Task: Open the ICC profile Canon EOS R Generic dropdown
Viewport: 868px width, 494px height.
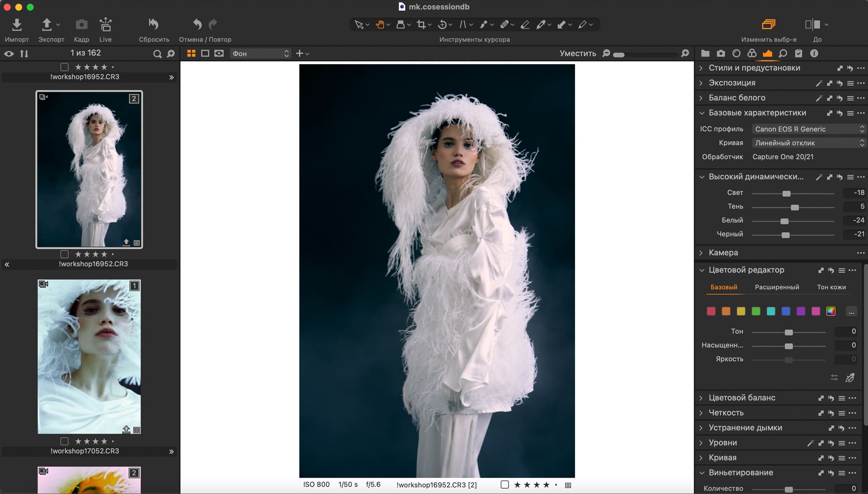Action: coord(808,129)
